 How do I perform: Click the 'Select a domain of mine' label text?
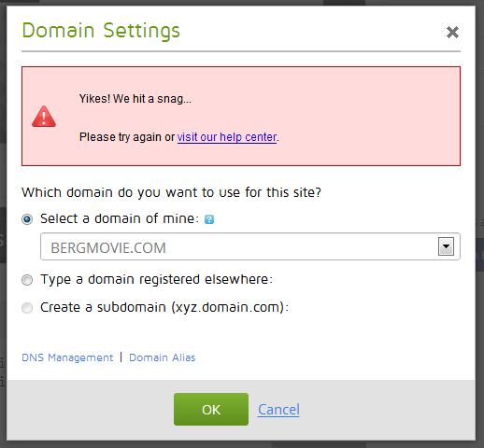coord(120,218)
